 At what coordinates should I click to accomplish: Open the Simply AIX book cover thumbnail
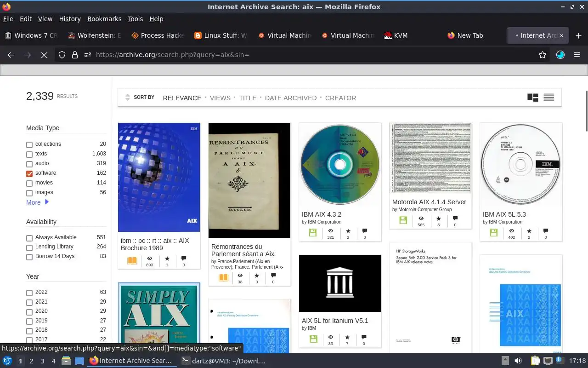click(159, 318)
